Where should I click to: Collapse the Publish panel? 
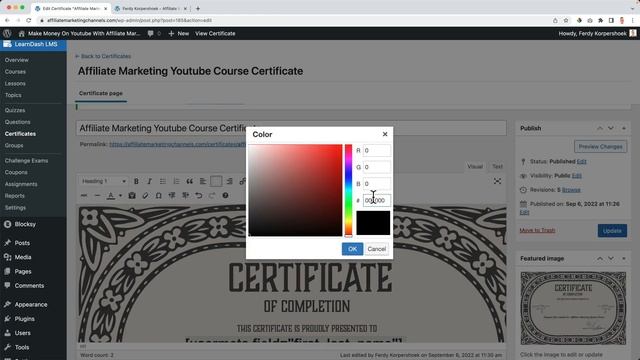(x=624, y=128)
